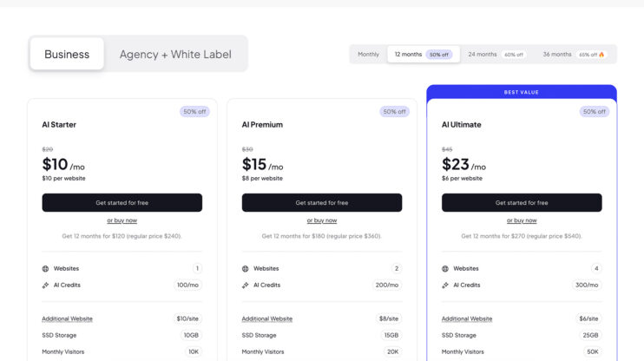The width and height of the screenshot is (644, 361).
Task: Open Additional Website info in AI Starter
Action: click(x=68, y=318)
